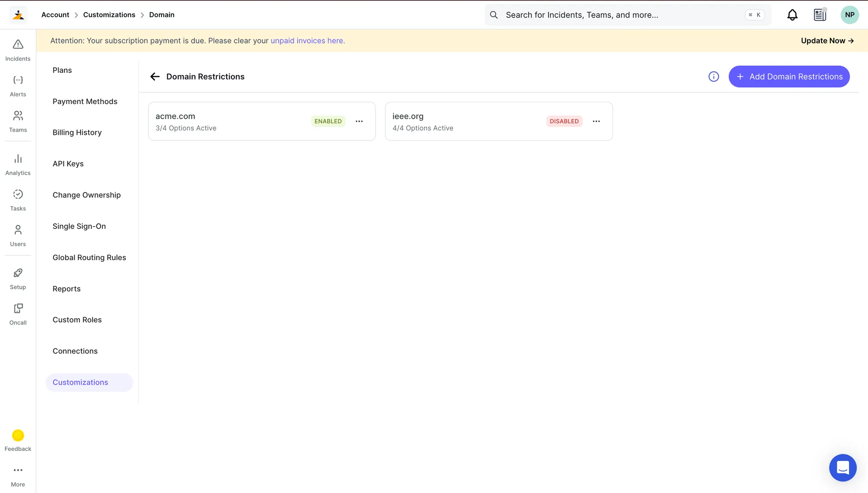Viewport: 868px width, 493px height.
Task: Click the info icon next to Domain Restrictions
Action: tap(713, 76)
